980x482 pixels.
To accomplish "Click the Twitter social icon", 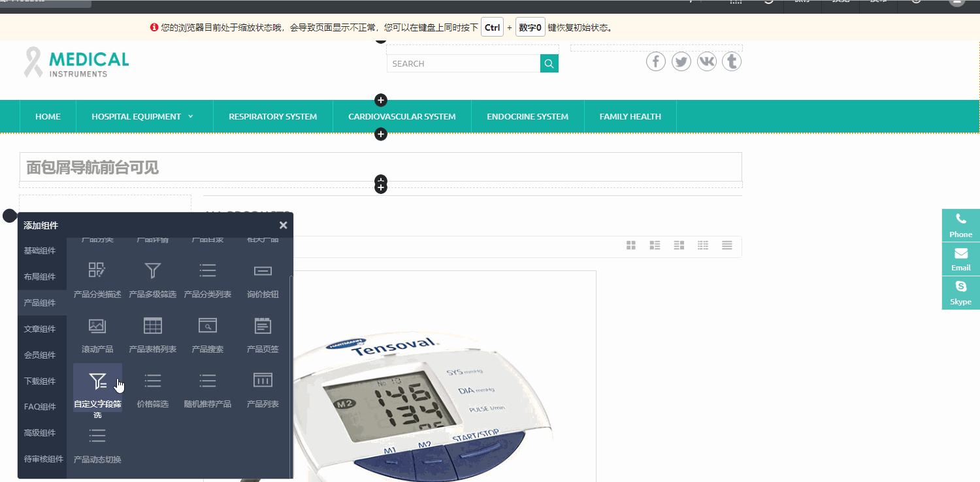I will (681, 62).
